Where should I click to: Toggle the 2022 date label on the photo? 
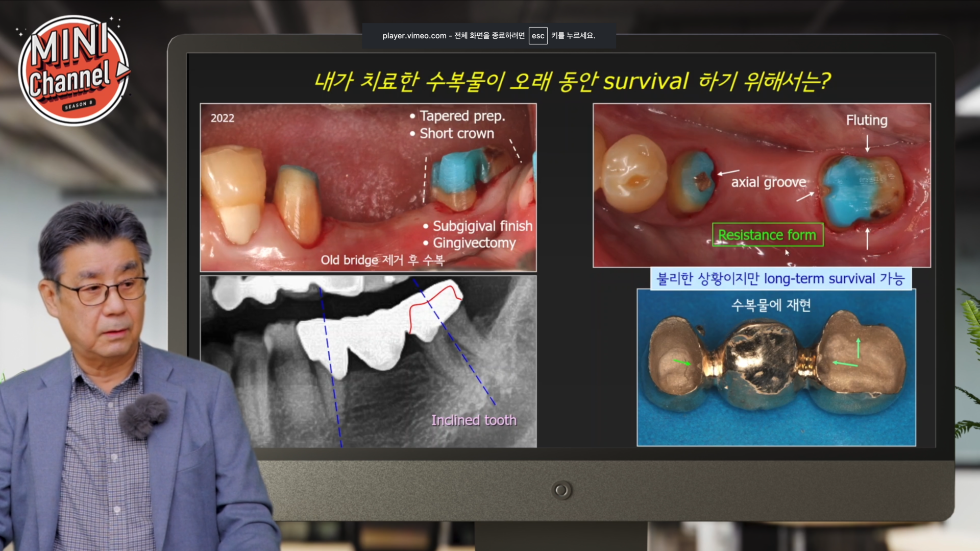tap(223, 118)
